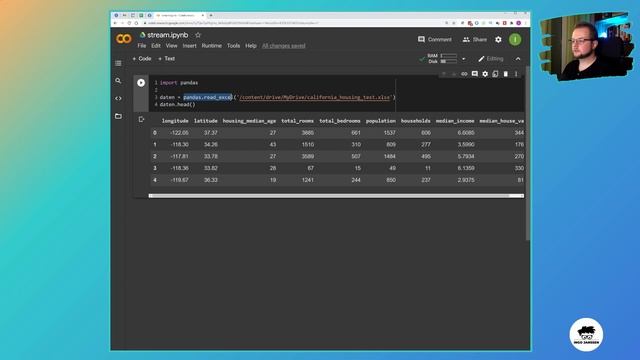This screenshot has height=360, width=640.
Task: Click the 'population' column header
Action: 381,121
